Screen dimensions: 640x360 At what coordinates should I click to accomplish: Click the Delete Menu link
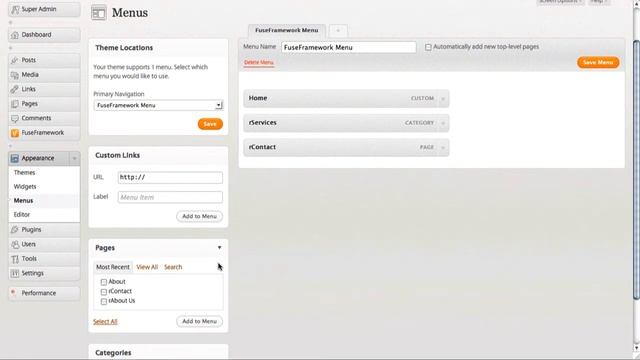259,62
